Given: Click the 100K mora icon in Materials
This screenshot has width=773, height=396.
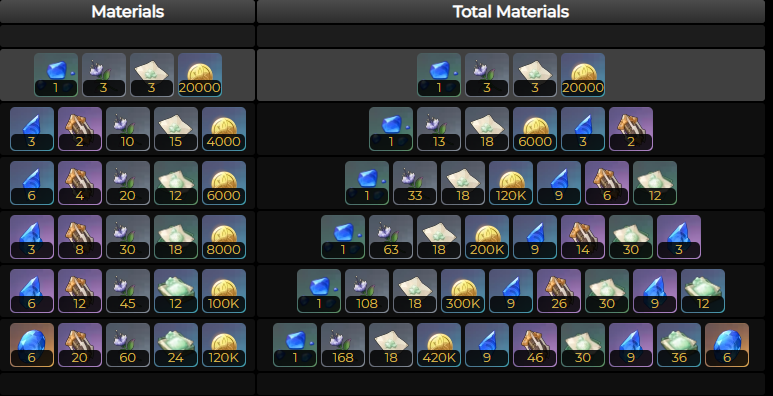Looking at the screenshot, I should point(224,291).
